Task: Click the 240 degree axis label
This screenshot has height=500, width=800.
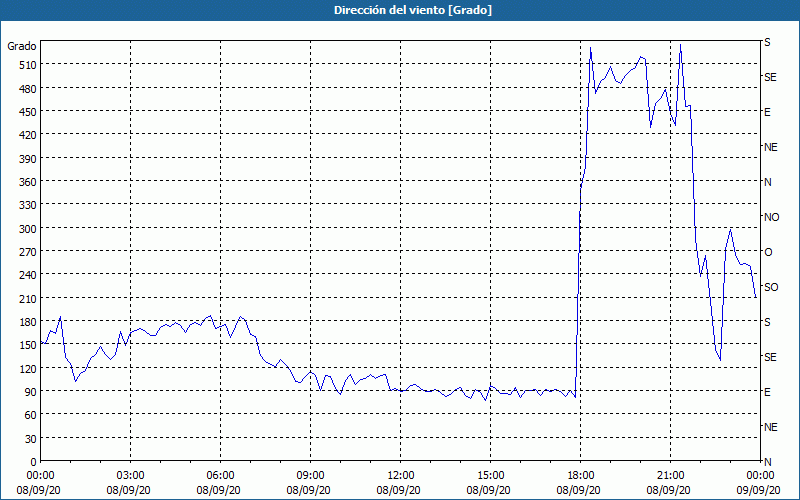Action: 28,275
